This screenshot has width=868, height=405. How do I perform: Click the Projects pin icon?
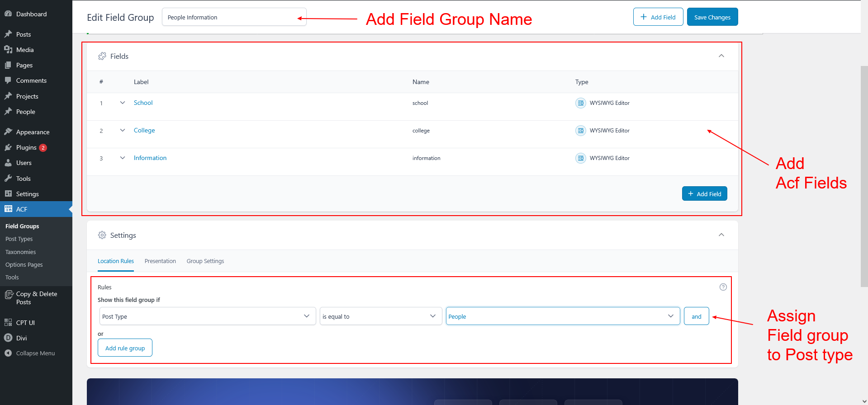click(8, 96)
